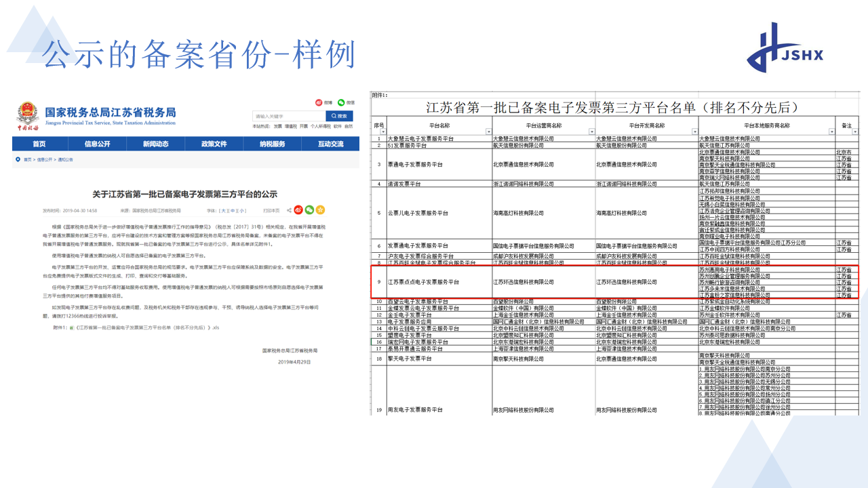Viewport: 868px width, 488px height.
Task: Click the JSHX company logo
Action: [x=785, y=48]
